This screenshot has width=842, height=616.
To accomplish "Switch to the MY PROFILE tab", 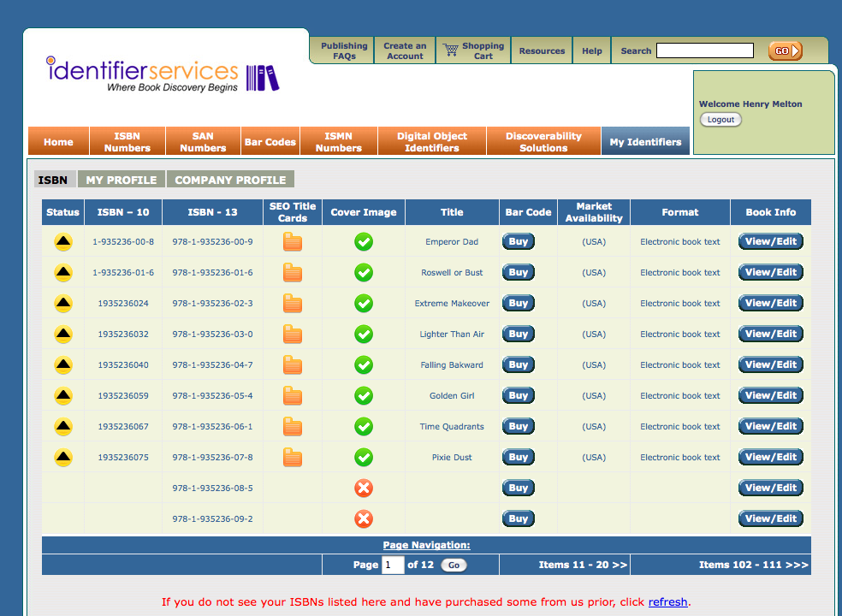I will [x=122, y=180].
